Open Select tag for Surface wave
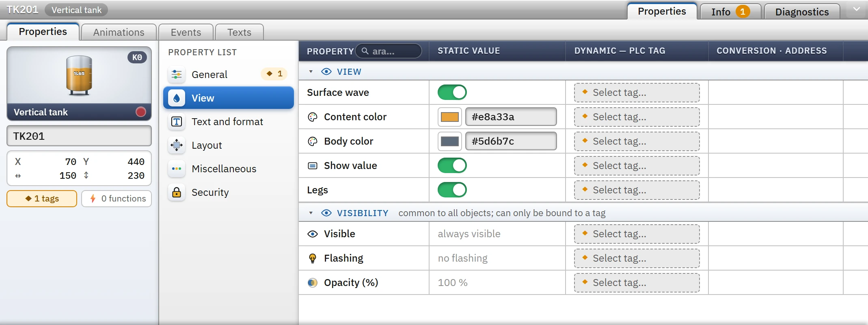This screenshot has height=325, width=868. 637,93
